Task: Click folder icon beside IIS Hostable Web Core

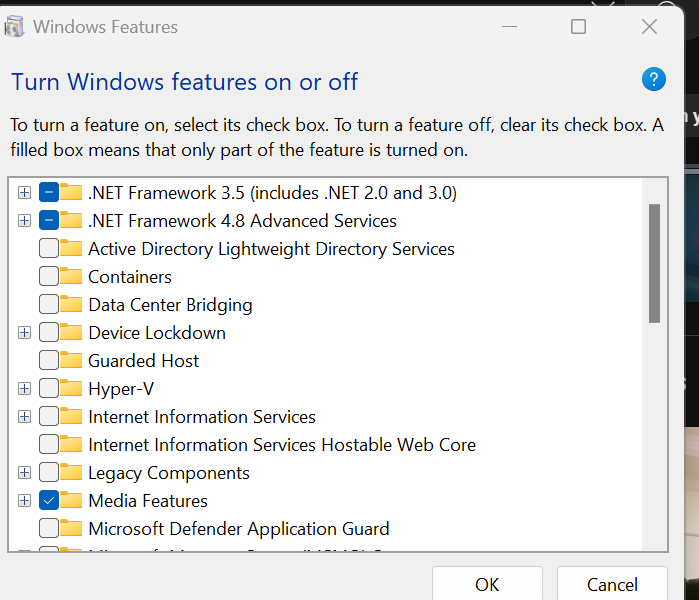Action: pyautogui.click(x=71, y=444)
